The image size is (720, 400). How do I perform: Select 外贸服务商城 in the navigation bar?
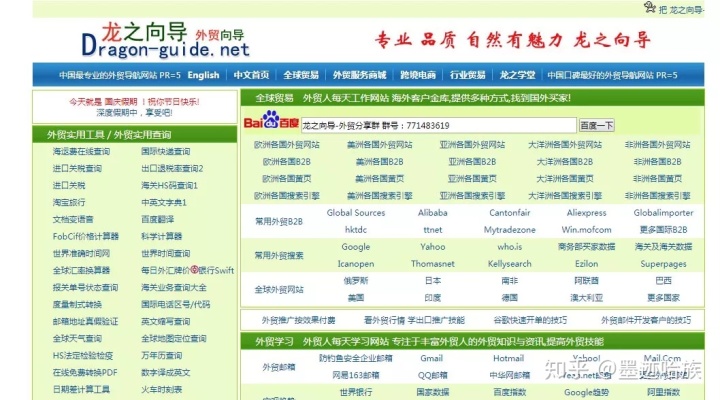coord(359,75)
